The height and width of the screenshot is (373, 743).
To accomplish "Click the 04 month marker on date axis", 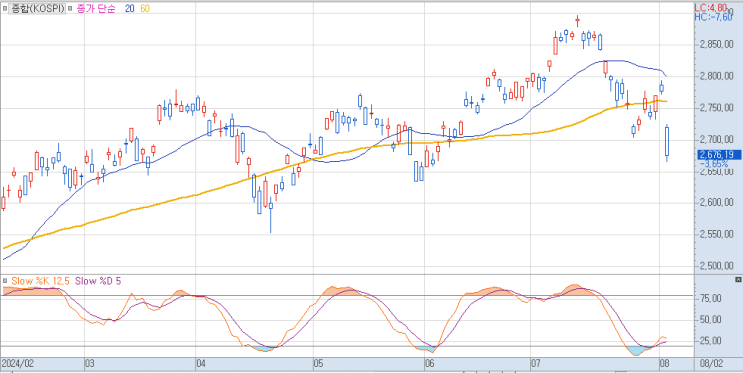I will pos(201,364).
